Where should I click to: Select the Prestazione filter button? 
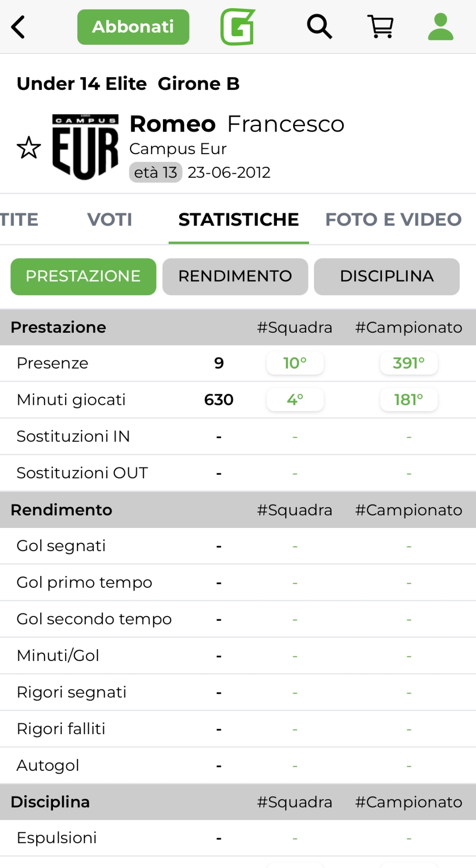tap(83, 276)
